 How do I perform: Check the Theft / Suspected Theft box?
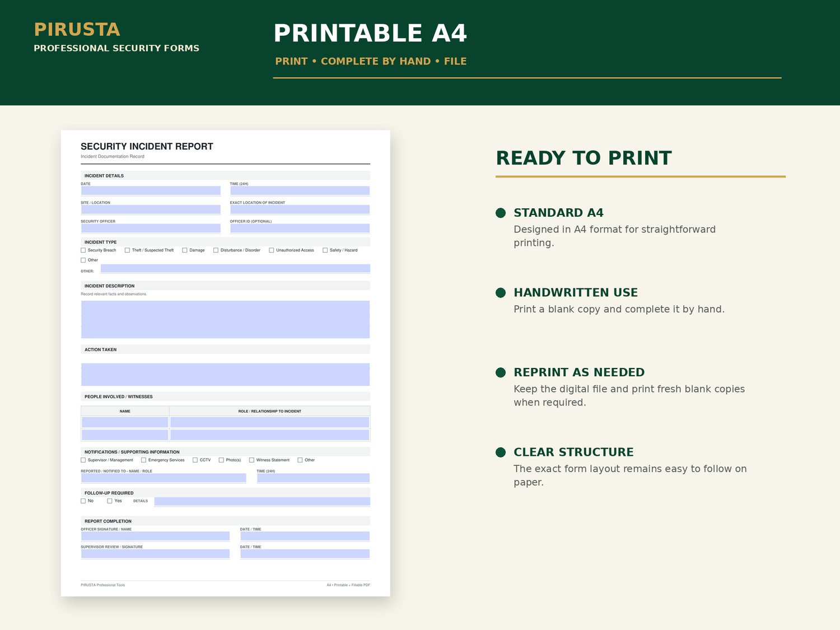pyautogui.click(x=128, y=250)
